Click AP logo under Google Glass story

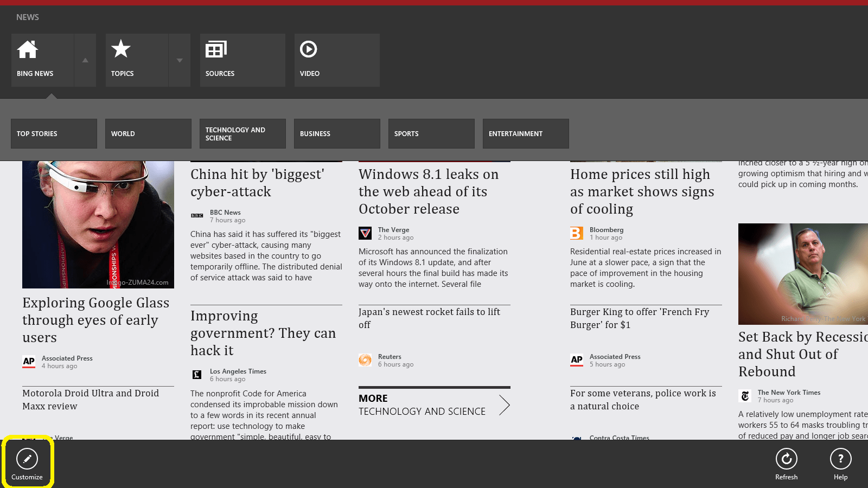29,362
